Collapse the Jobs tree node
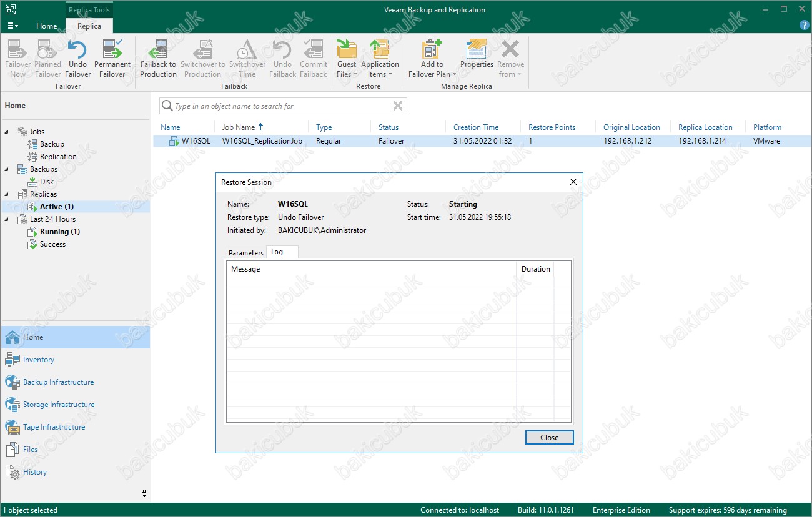 point(7,132)
